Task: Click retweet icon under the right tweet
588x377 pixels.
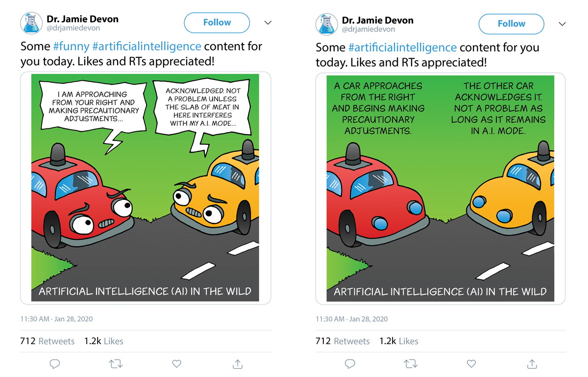Action: (x=411, y=364)
